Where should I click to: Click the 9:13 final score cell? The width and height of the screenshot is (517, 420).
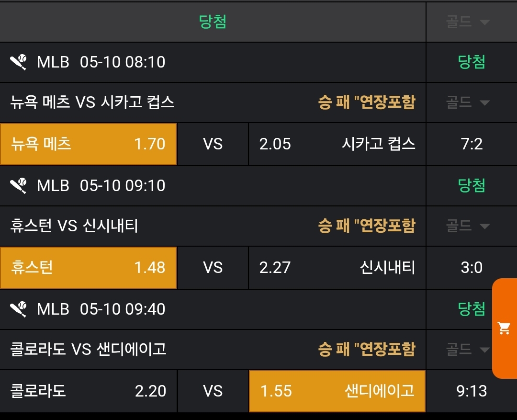pyautogui.click(x=472, y=391)
